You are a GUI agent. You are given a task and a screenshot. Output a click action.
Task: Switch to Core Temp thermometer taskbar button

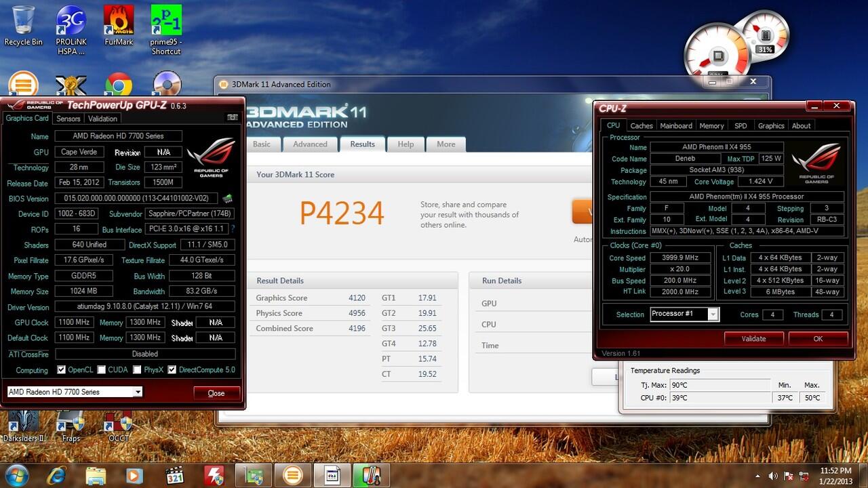371,474
